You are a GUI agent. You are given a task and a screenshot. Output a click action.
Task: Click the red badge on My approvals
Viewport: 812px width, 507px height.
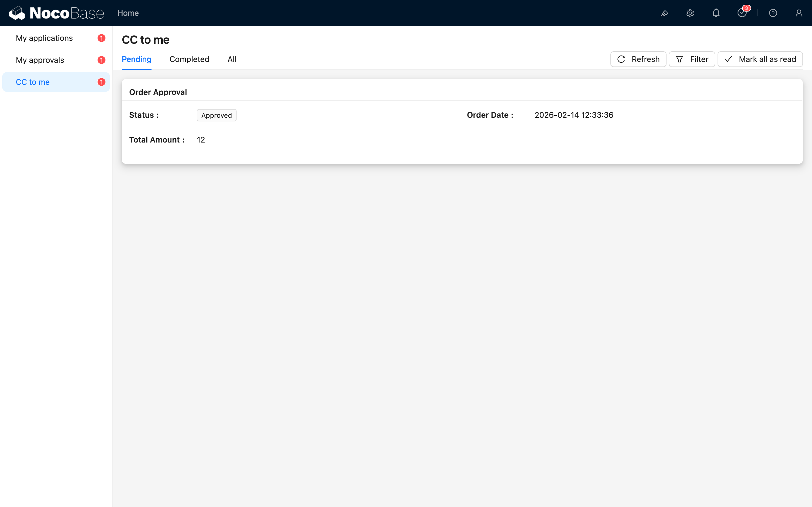point(101,60)
